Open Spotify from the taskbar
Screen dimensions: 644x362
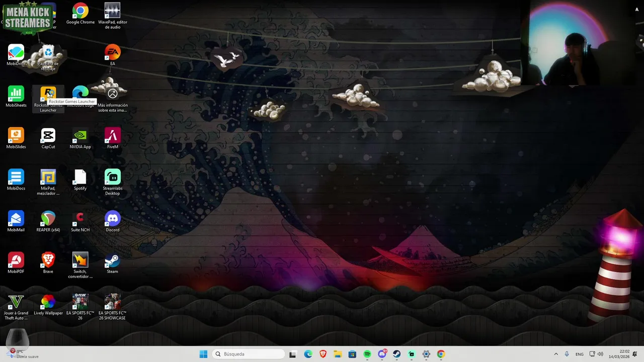tap(367, 354)
